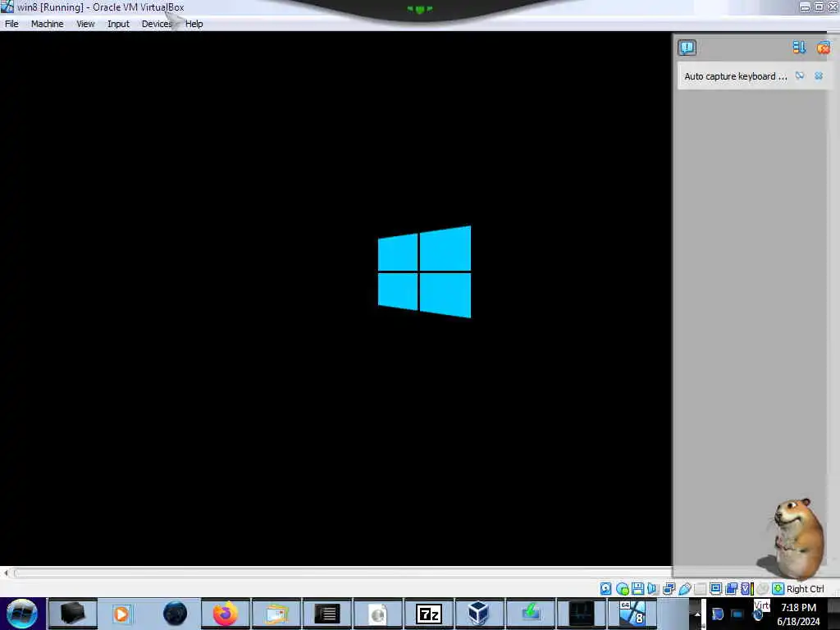Open the dark monitor graph taskbar icon

tap(582, 614)
